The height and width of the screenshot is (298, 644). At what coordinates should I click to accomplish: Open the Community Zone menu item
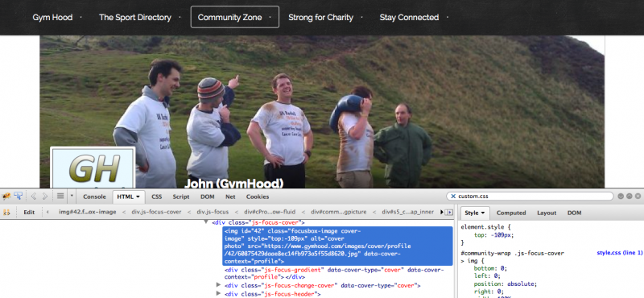(234, 17)
